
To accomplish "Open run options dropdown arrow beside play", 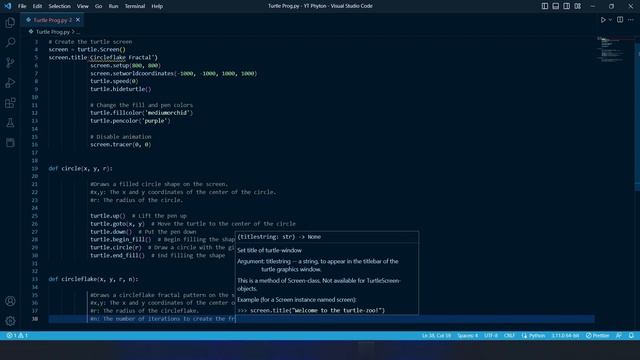I will pos(610,20).
